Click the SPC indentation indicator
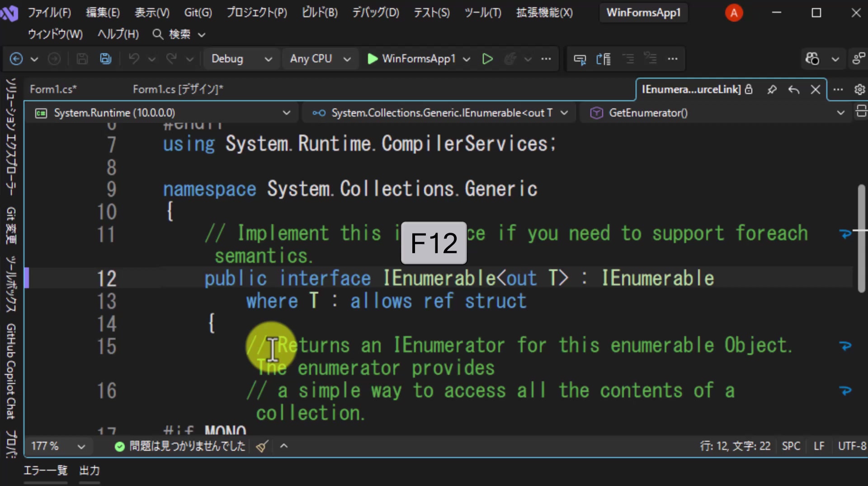This screenshot has height=486, width=868. pos(791,446)
